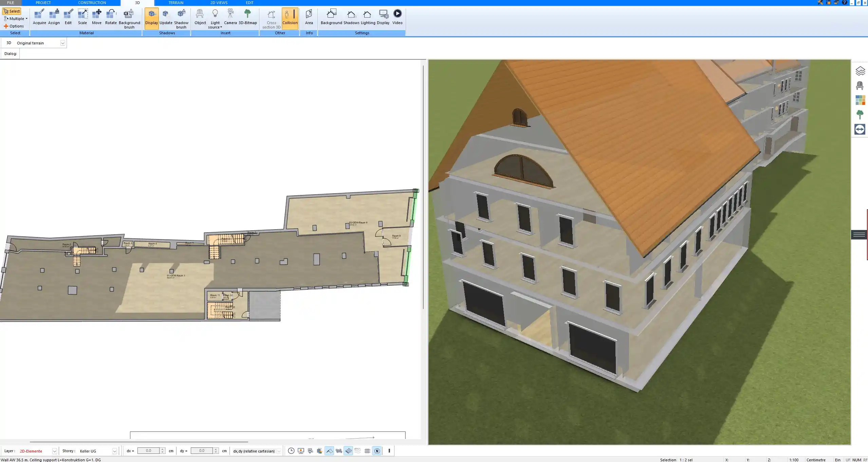Click the horizontal scrollbar of the 2D view
This screenshot has width=868, height=462.
[x=139, y=442]
